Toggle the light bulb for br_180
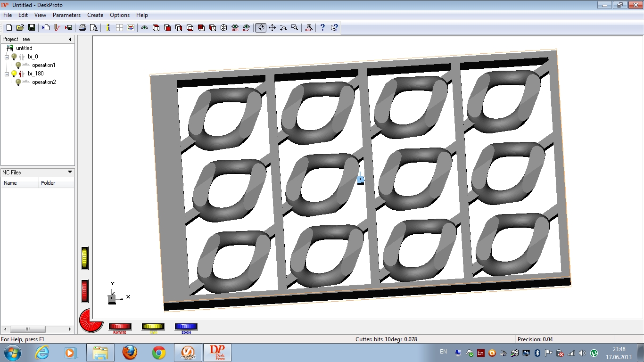 [14, 74]
